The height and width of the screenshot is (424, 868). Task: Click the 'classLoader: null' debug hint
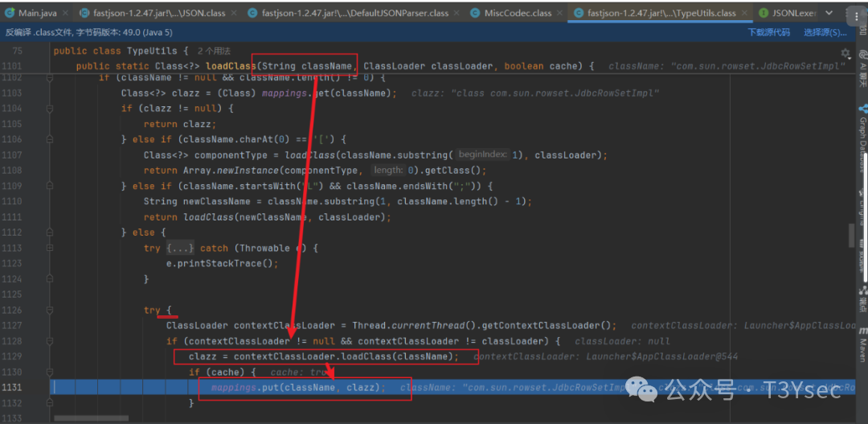pos(623,341)
